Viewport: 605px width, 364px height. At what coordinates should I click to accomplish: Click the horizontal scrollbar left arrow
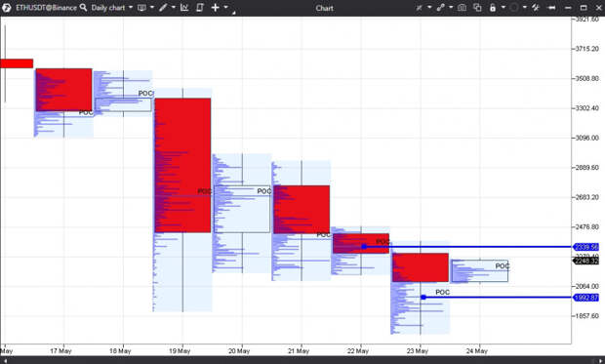pyautogui.click(x=5, y=360)
